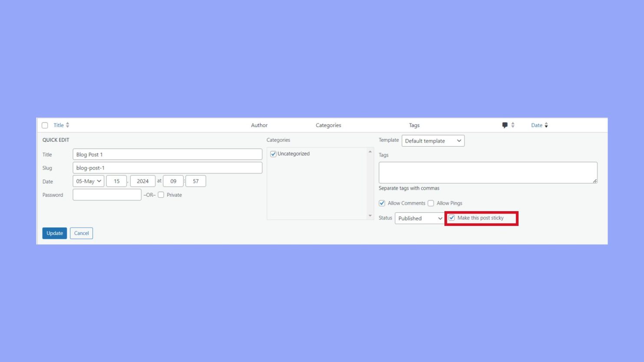Open the Default template dropdown
Image resolution: width=644 pixels, height=362 pixels.
tap(433, 140)
